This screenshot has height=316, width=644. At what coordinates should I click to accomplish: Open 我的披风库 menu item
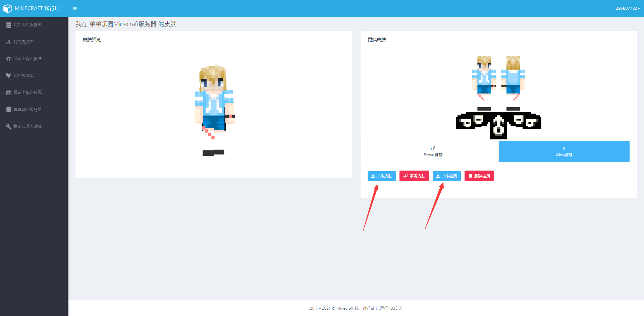pyautogui.click(x=34, y=76)
